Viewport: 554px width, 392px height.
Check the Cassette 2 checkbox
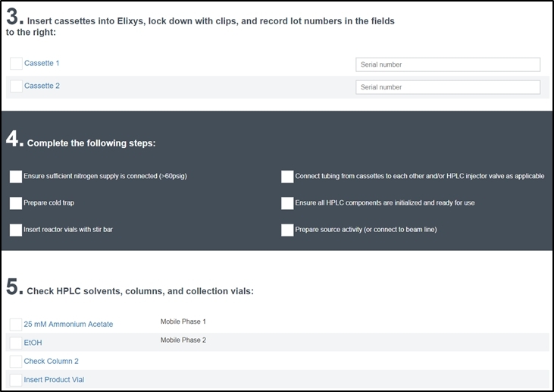(16, 86)
